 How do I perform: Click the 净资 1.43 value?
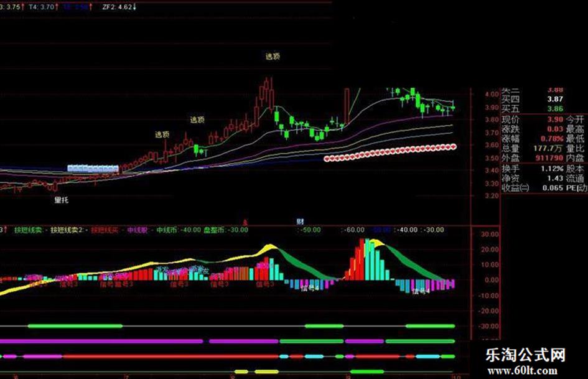[x=532, y=178]
